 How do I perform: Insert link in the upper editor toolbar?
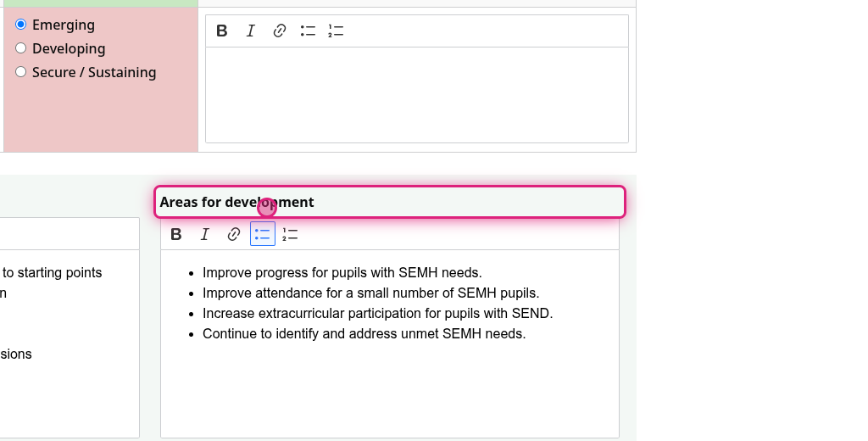click(280, 31)
